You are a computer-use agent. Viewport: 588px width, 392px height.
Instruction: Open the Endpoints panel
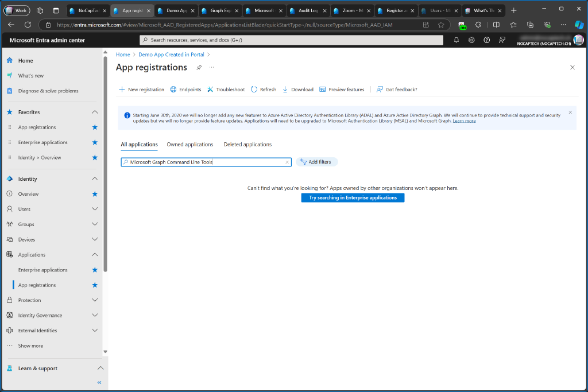pyautogui.click(x=186, y=90)
